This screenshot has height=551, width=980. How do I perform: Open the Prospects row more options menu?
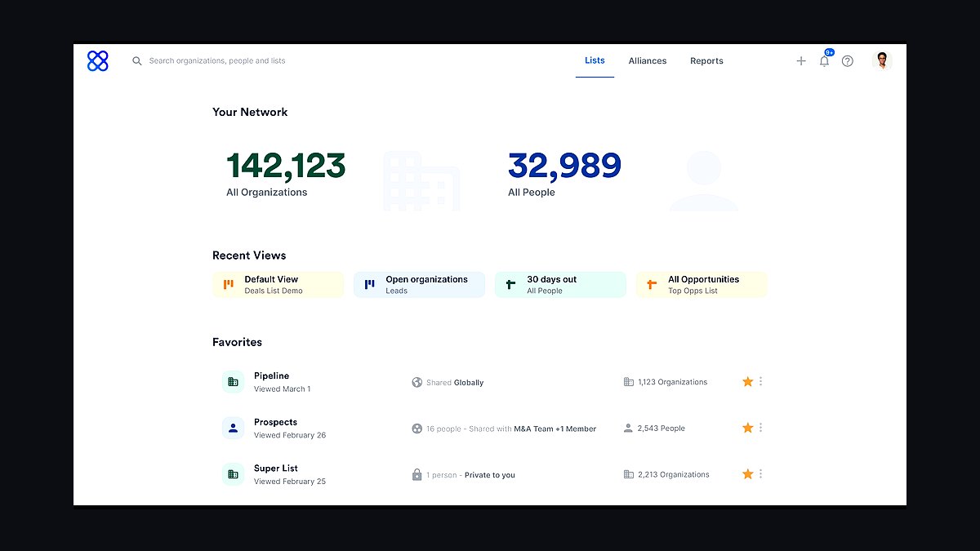pos(761,428)
